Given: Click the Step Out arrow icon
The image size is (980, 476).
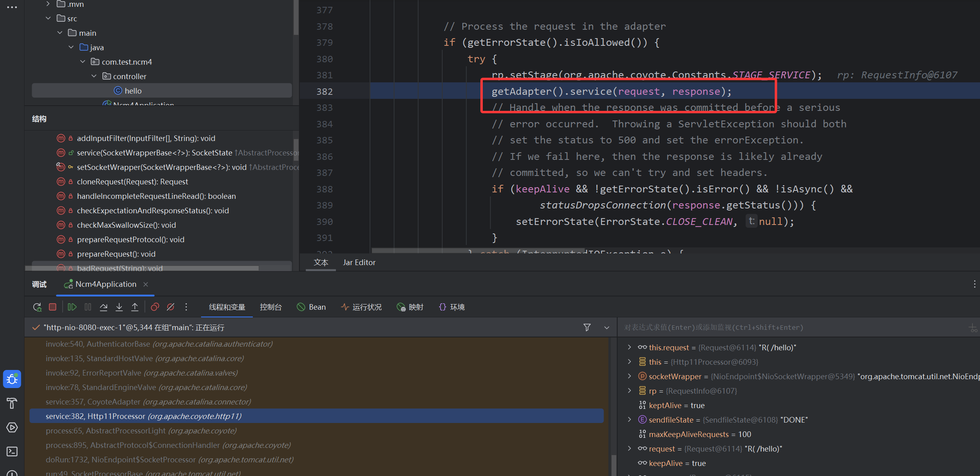Looking at the screenshot, I should [135, 307].
